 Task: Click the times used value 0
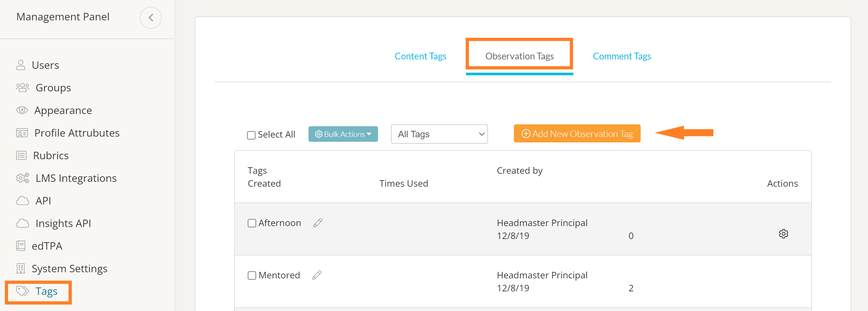tap(631, 236)
